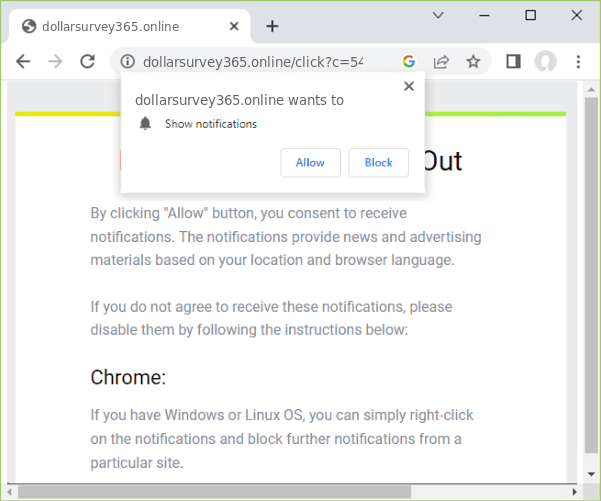Click the Google icon in the address bar
The width and height of the screenshot is (601, 501).
point(409,62)
